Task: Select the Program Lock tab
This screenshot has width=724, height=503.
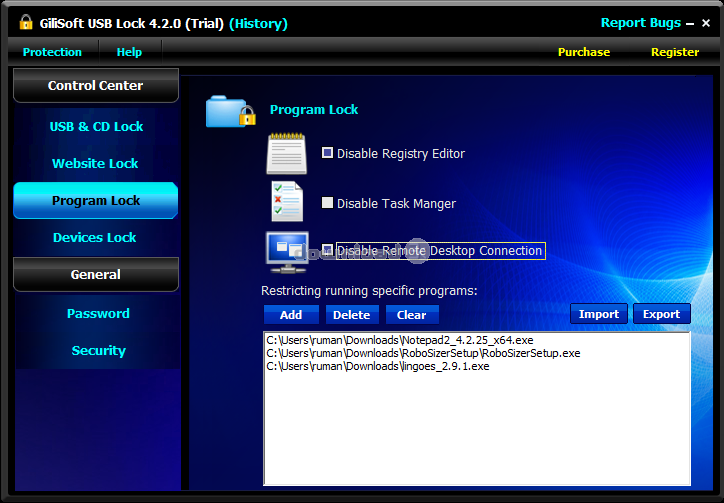Action: point(96,200)
